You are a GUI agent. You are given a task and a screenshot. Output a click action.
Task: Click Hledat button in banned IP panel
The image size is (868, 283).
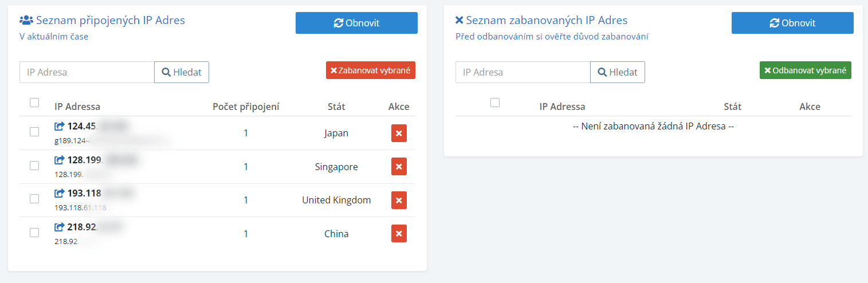click(x=618, y=72)
